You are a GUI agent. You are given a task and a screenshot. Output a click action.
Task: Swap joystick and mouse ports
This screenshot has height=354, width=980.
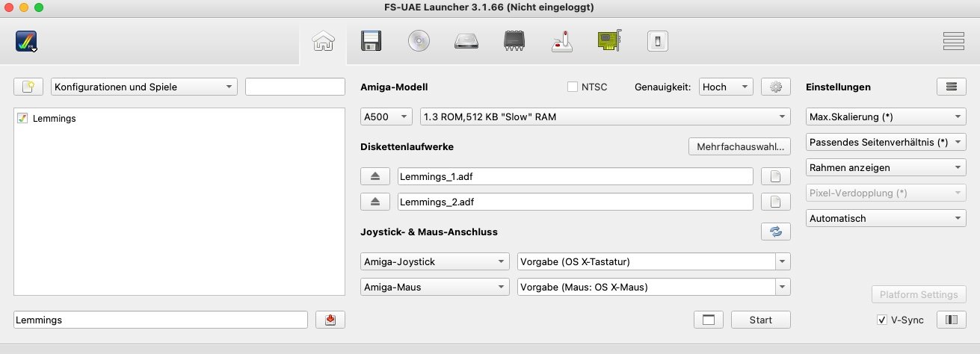[x=775, y=232]
